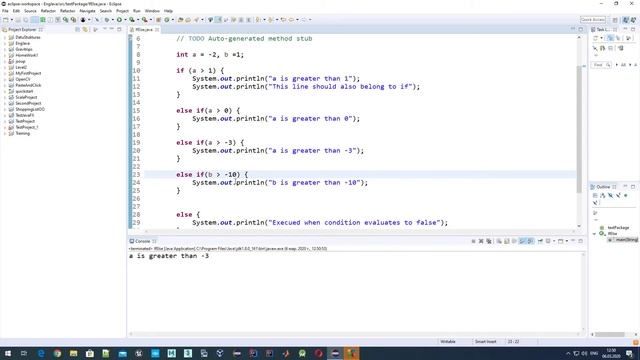Select the main method in Outline
The width and height of the screenshot is (640, 360).
623,240
